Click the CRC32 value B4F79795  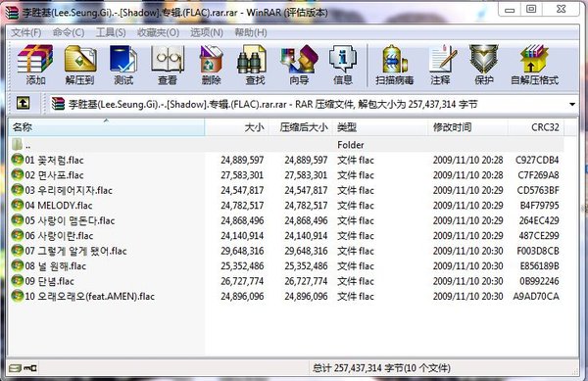click(540, 206)
